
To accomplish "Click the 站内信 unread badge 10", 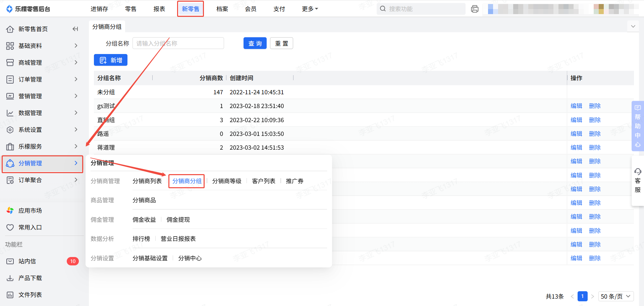I will pyautogui.click(x=73, y=261).
